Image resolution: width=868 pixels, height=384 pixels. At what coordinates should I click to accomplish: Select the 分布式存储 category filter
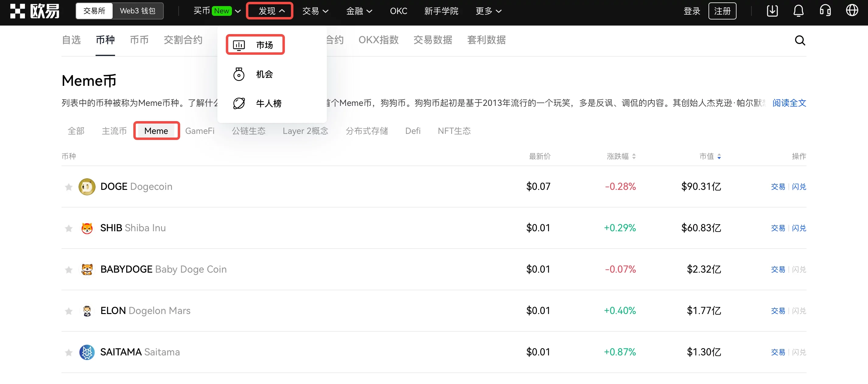pyautogui.click(x=367, y=131)
